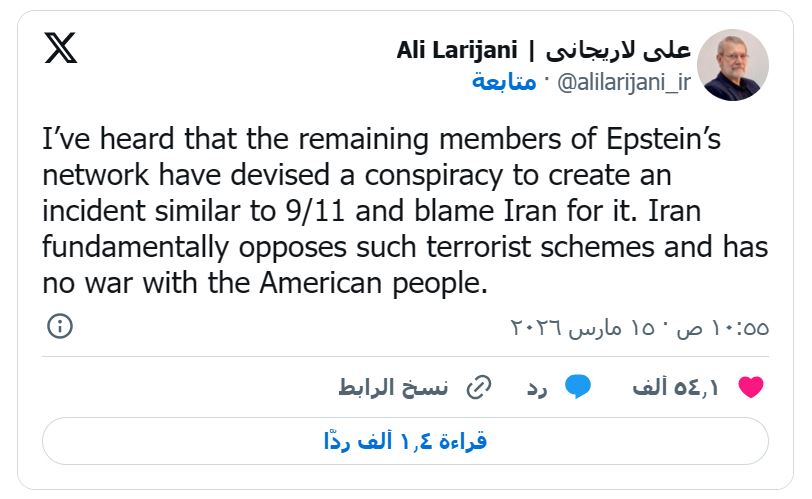
Task: Click the tweet's first line about Epstein's network
Action: [381, 141]
